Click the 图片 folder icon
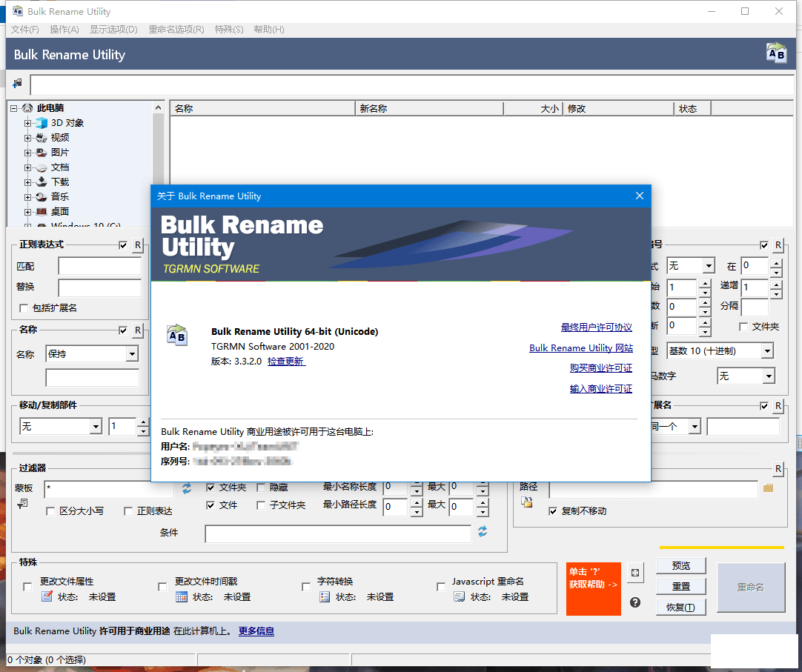The height and width of the screenshot is (672, 802). [42, 153]
